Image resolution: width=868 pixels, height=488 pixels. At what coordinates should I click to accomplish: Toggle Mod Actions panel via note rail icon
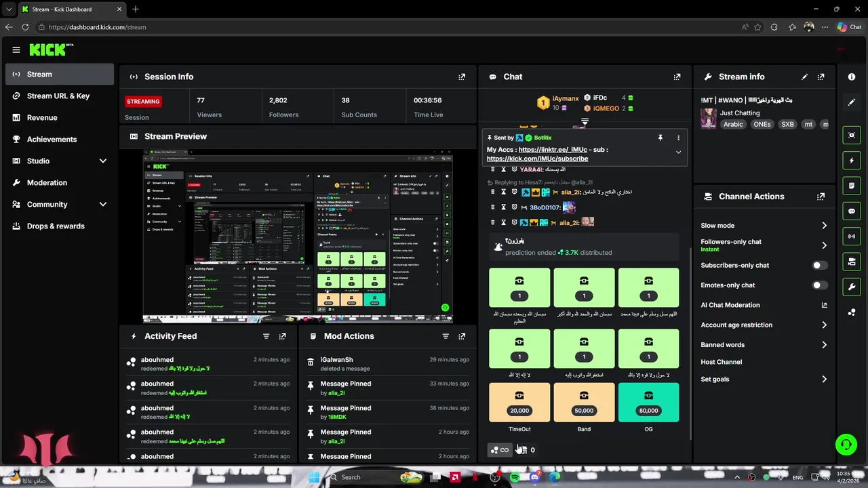852,186
